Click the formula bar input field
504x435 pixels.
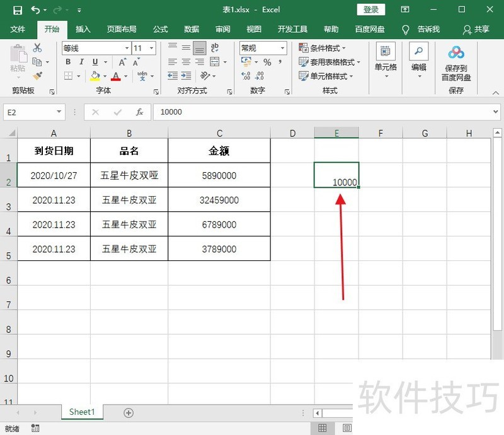[x=323, y=112]
